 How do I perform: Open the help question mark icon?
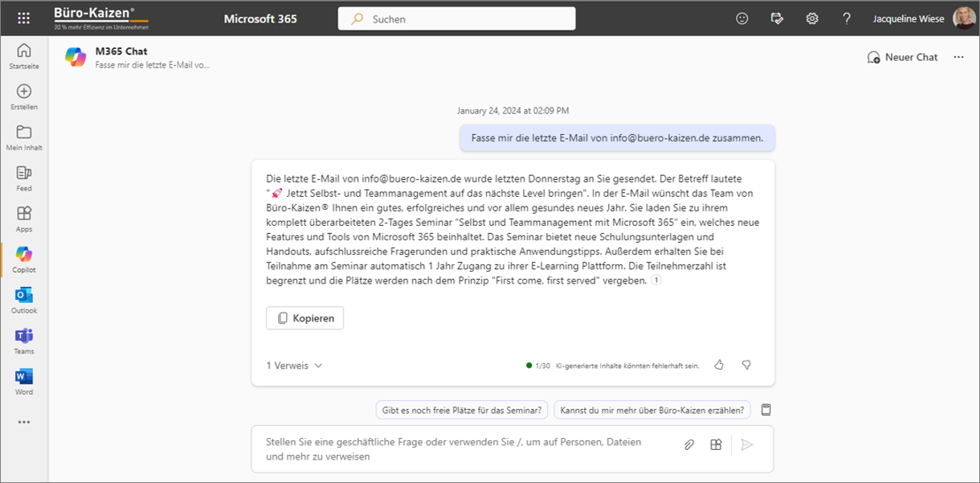click(847, 18)
